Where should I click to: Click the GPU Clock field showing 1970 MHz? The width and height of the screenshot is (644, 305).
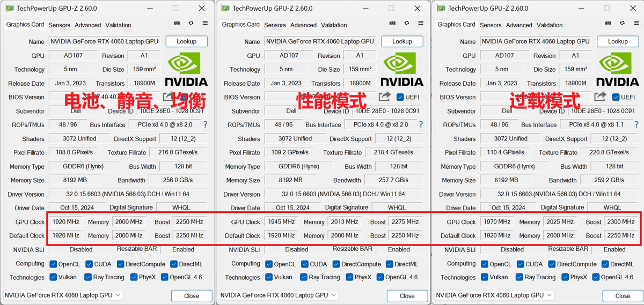497,221
